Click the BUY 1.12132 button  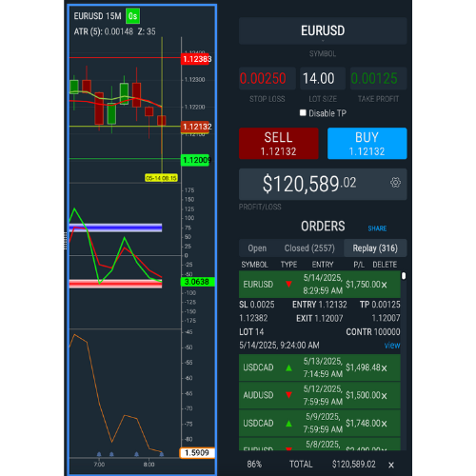(x=367, y=144)
